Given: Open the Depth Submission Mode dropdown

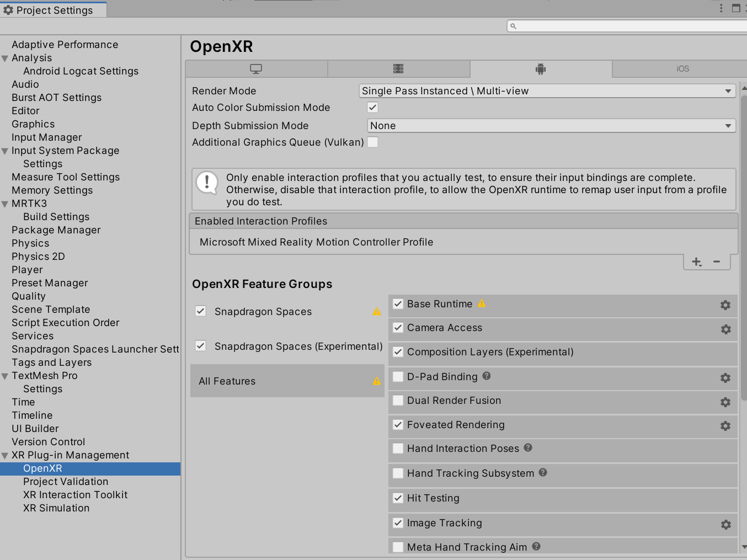Looking at the screenshot, I should [551, 126].
